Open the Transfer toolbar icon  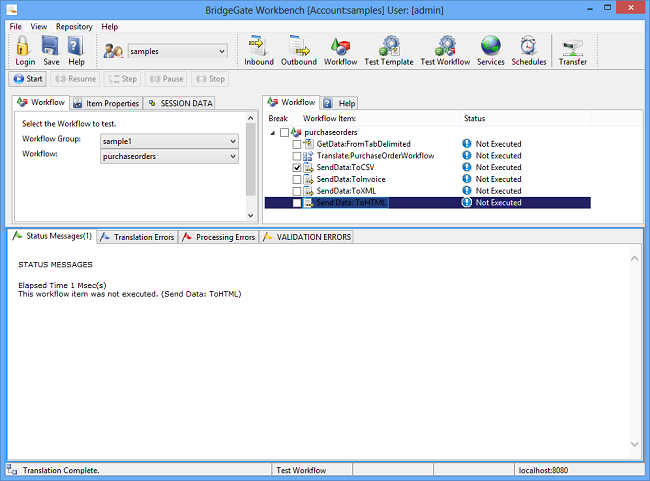(572, 47)
